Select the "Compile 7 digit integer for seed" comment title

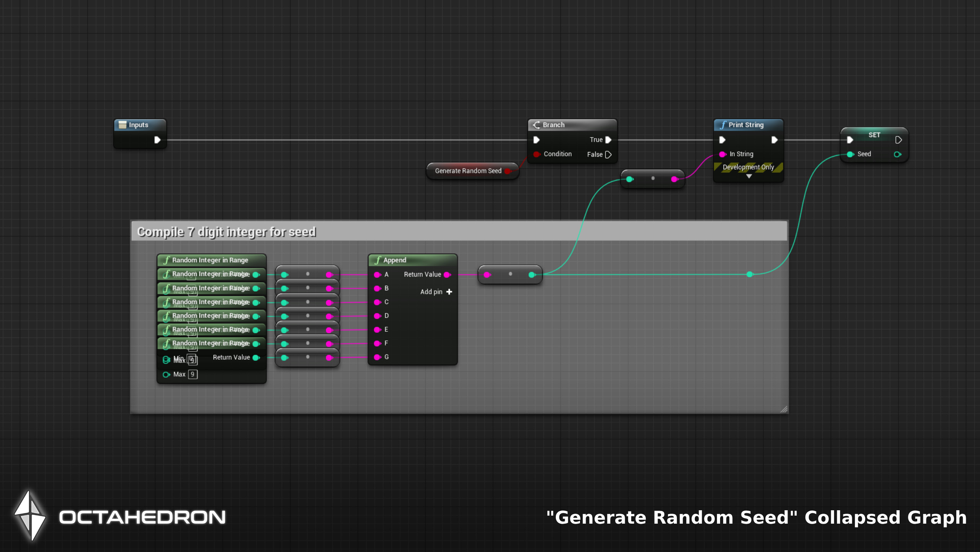tap(226, 232)
